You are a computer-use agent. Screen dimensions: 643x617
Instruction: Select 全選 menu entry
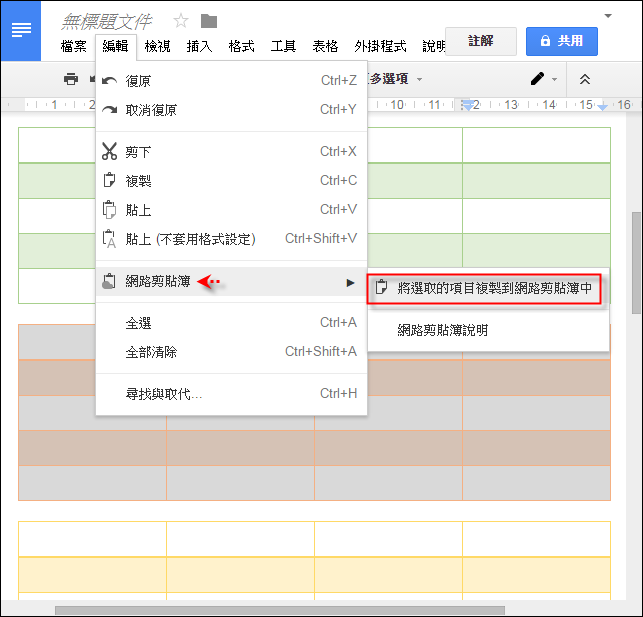231,323
